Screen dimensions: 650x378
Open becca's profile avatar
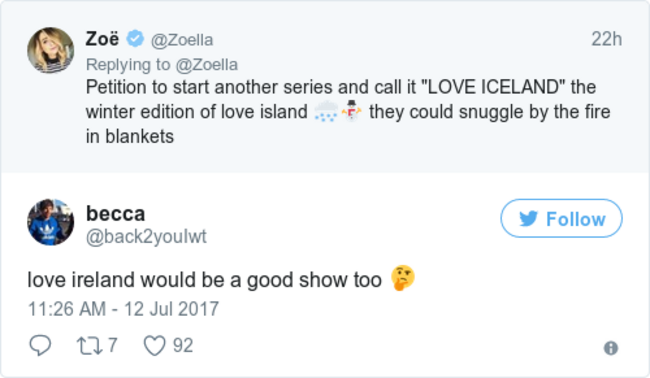(51, 222)
